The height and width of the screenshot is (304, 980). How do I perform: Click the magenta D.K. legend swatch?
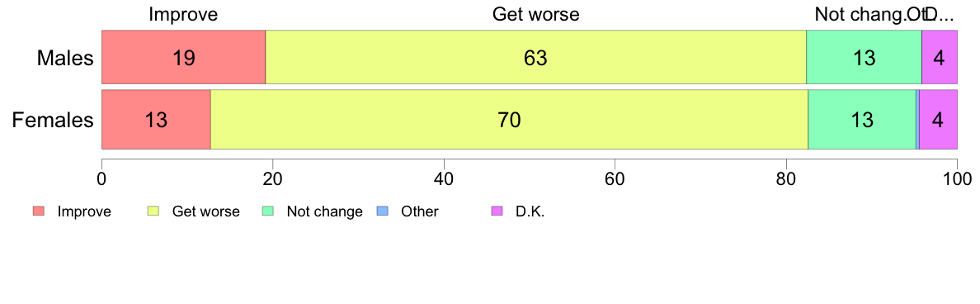(x=497, y=211)
